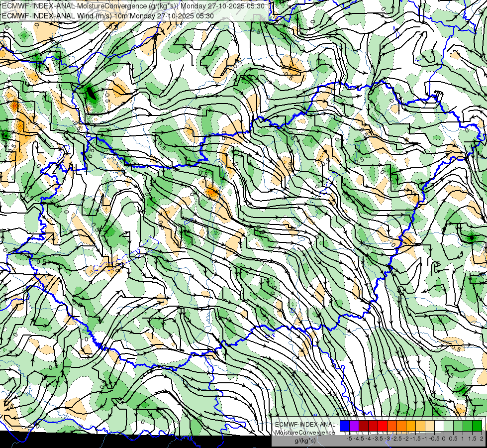The width and height of the screenshot is (487, 448).
Task: Click the g/(kg*s) unit label in legend
Action: [305, 441]
